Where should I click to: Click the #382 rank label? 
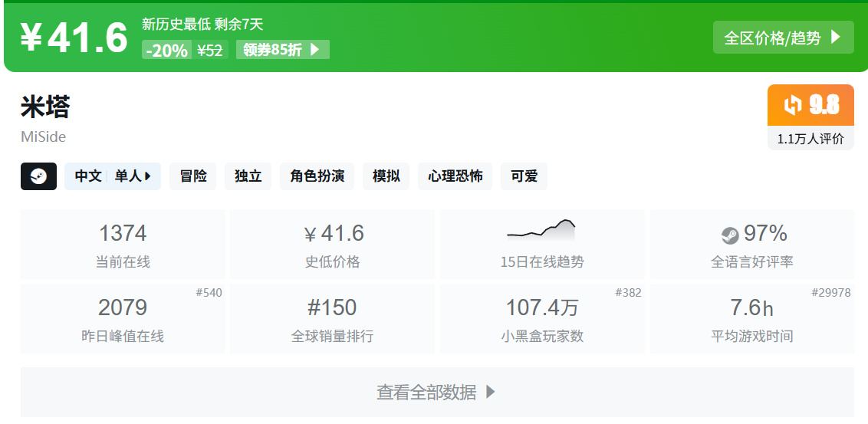point(628,293)
